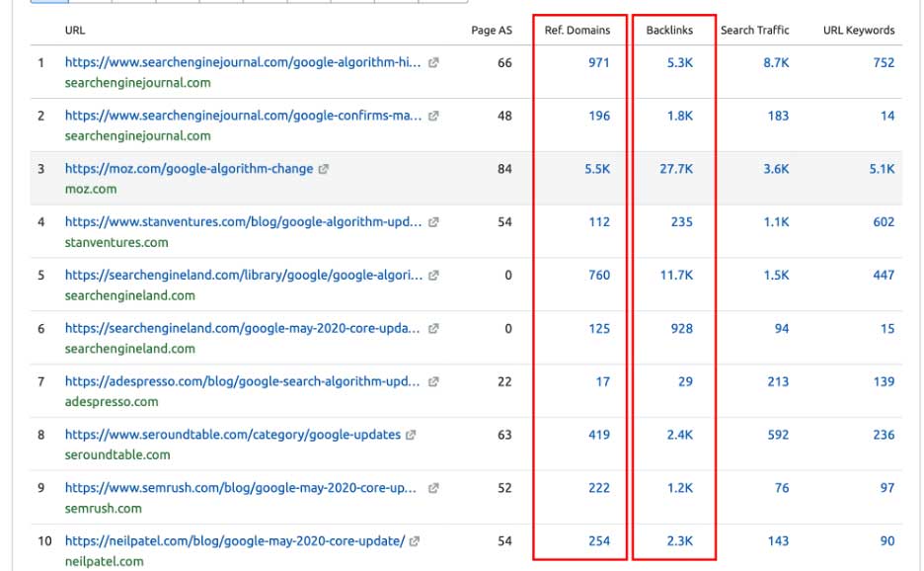Open external link icon for seroundtable URL
Screen dimensions: 924x571
click(x=411, y=435)
